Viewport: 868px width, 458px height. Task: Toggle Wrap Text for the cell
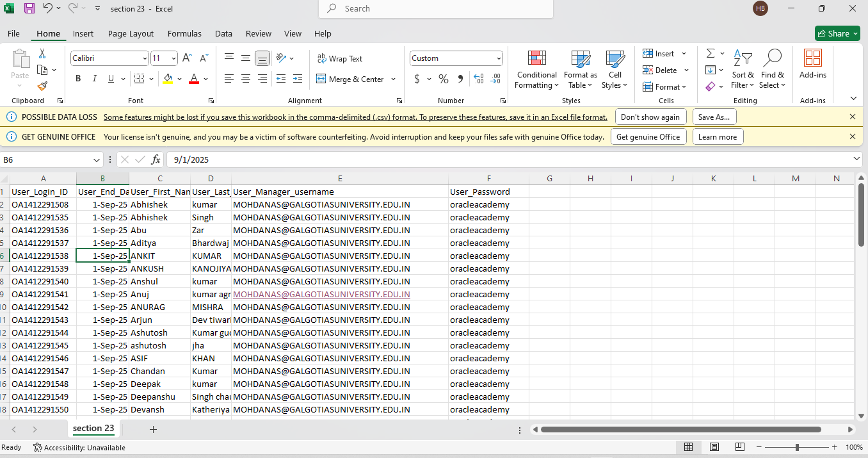(340, 58)
